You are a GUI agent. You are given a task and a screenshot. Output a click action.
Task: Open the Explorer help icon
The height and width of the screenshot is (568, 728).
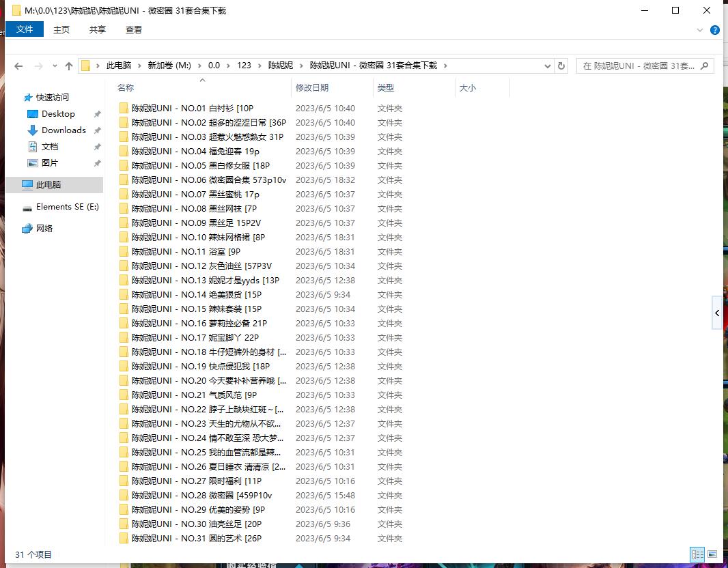click(x=715, y=30)
